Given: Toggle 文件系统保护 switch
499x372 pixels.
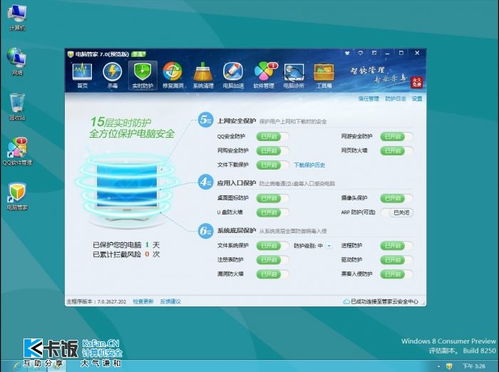Looking at the screenshot, I should coord(272,246).
